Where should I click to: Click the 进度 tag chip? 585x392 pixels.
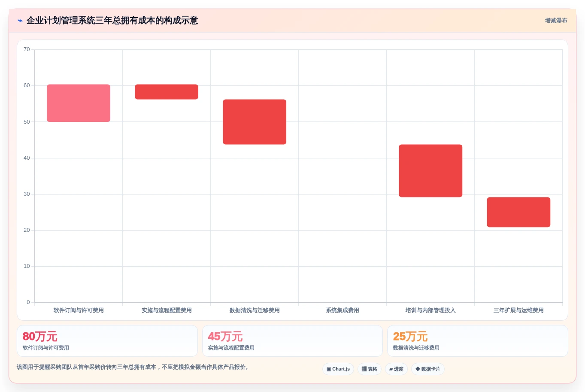[x=396, y=369]
